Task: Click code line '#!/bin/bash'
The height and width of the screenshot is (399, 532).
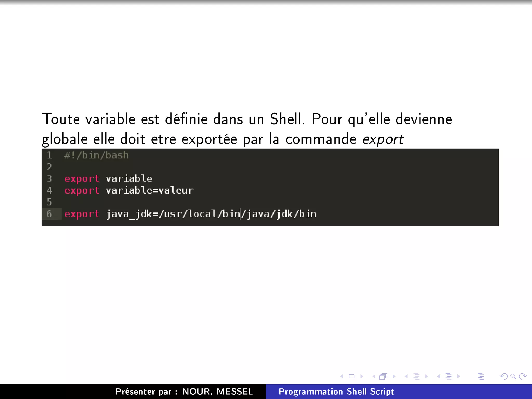Action: [x=97, y=155]
